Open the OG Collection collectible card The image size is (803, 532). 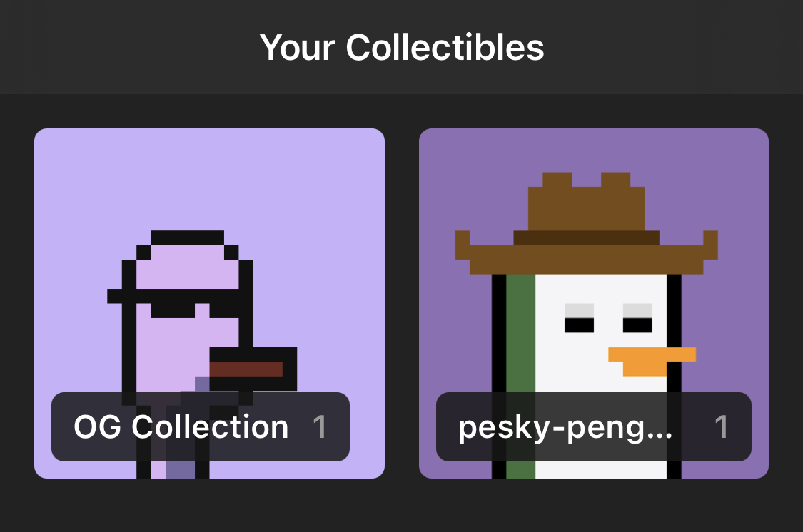pyautogui.click(x=209, y=303)
